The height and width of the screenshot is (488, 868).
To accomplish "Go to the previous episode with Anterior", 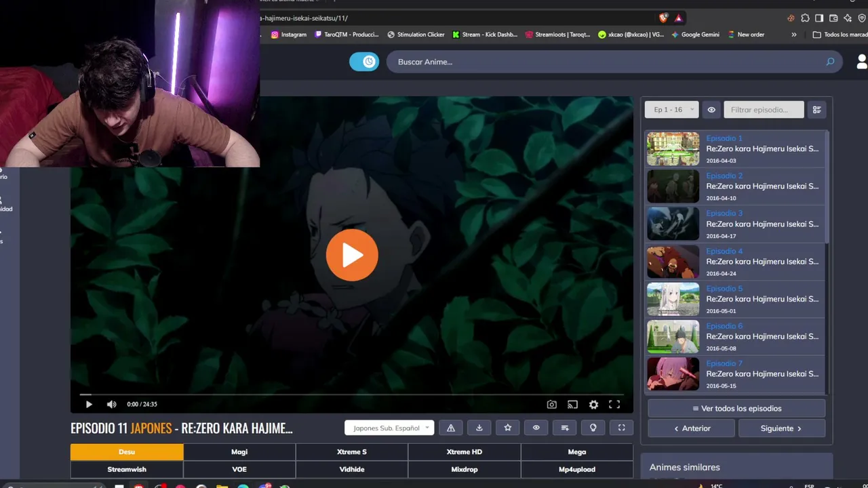I will coord(691,428).
